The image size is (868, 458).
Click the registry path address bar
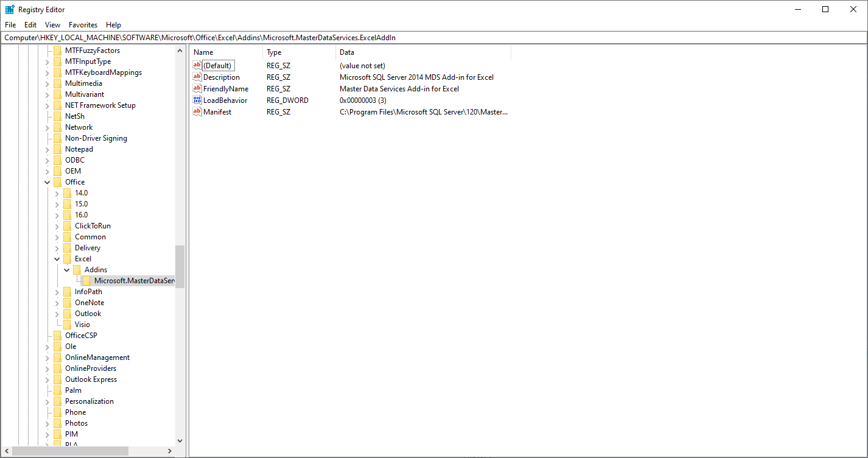click(x=433, y=37)
